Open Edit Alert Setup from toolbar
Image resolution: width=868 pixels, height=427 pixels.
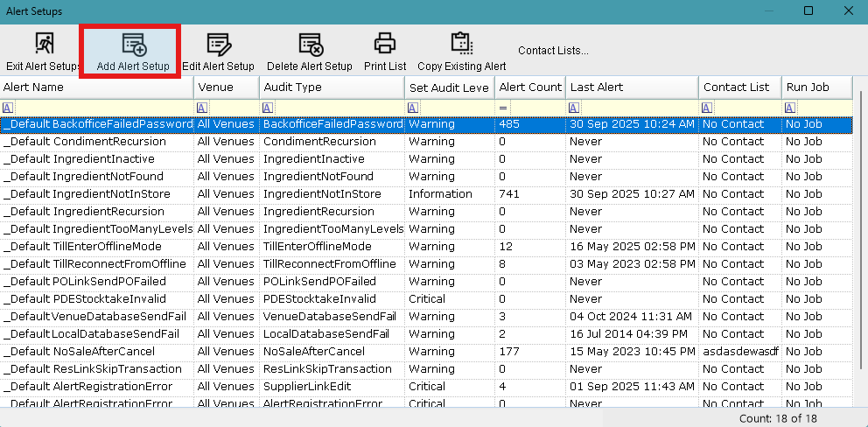pos(218,44)
